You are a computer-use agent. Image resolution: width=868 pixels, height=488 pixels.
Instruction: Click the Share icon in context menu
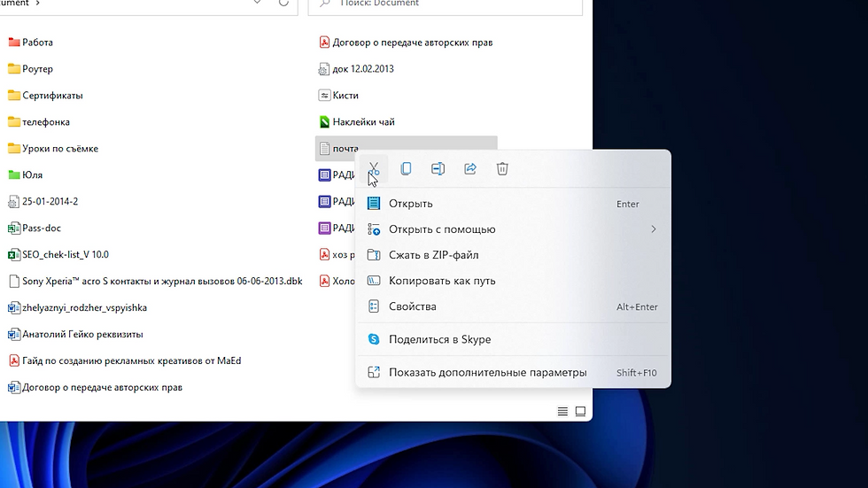tap(470, 168)
